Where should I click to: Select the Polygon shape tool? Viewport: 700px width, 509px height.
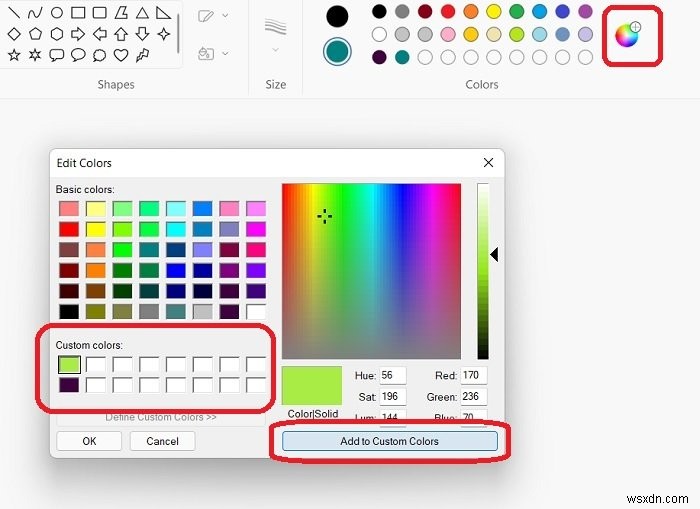coord(121,13)
